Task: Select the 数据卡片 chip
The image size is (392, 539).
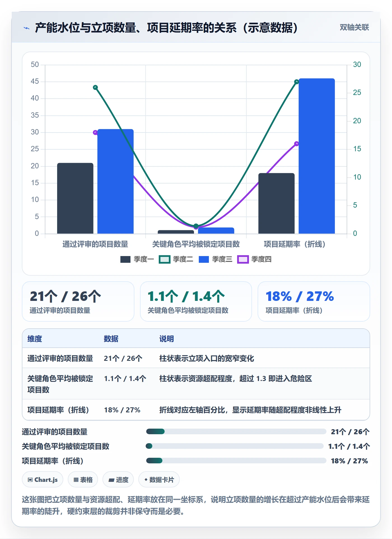Action: (159, 480)
